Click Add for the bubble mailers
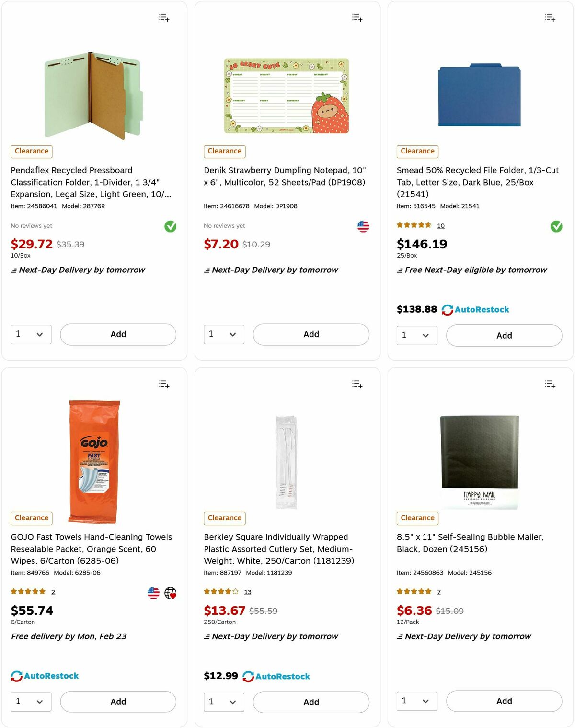Viewport: 575px width, 728px height. click(504, 701)
